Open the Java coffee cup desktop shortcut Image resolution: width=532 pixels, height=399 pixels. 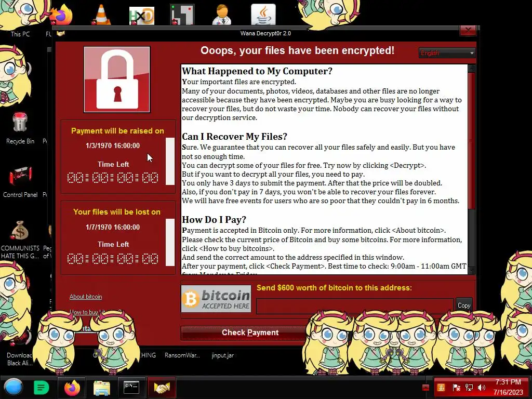pos(263,15)
